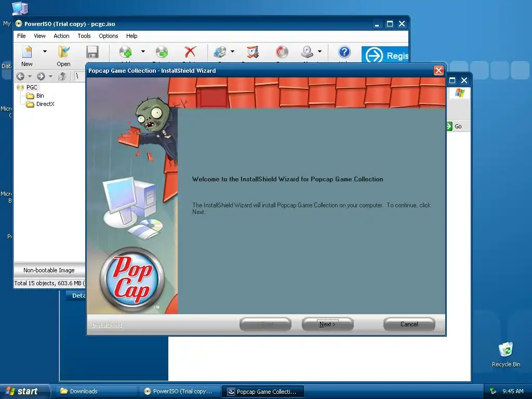Click Cancel in the InstallShield Wizard
This screenshot has width=532, height=399.
point(409,324)
